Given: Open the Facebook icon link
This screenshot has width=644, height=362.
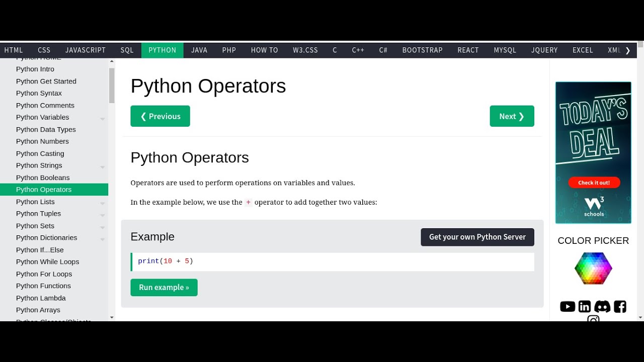Looking at the screenshot, I should click(620, 307).
